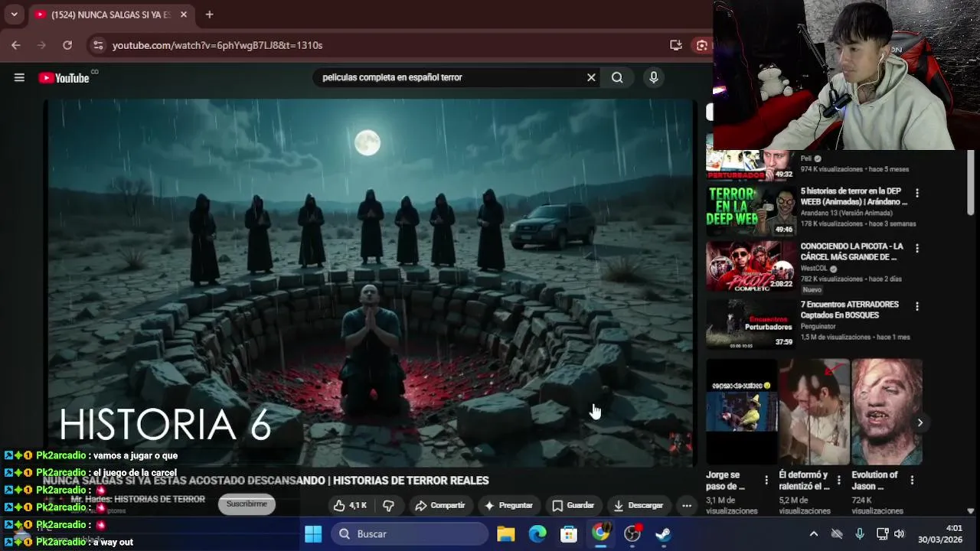Viewport: 980px width, 551px height.
Task: Open options menu for CONOCIENDO LA PICOTA video
Action: click(917, 248)
